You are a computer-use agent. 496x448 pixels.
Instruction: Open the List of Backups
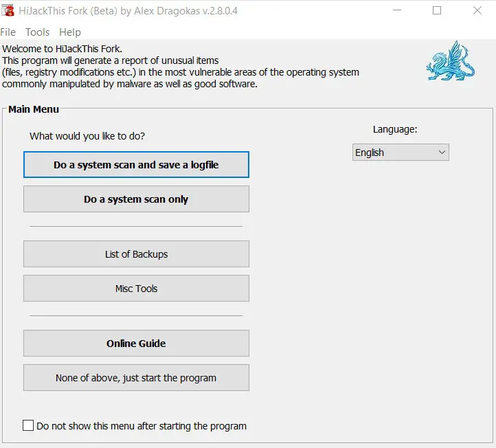coord(136,254)
